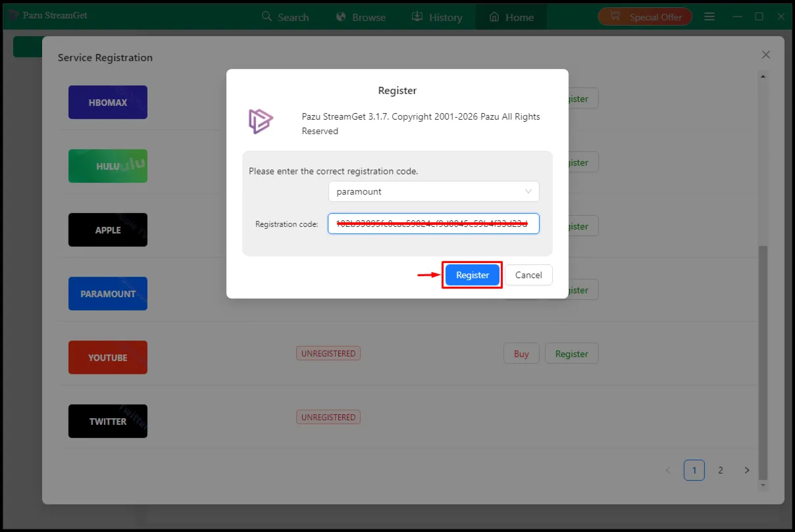Image resolution: width=795 pixels, height=532 pixels.
Task: Click UNREGISTERED badge in TWITTER row
Action: click(x=328, y=417)
